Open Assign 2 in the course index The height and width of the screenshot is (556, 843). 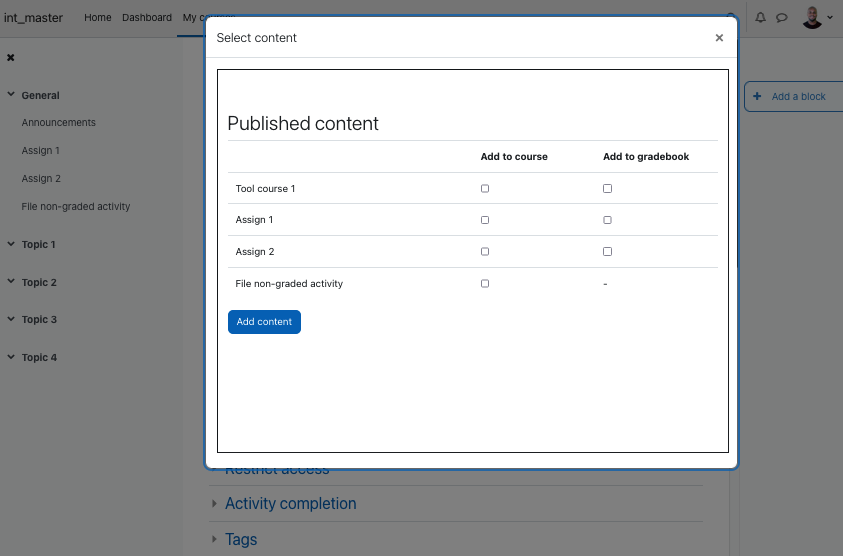coord(41,179)
